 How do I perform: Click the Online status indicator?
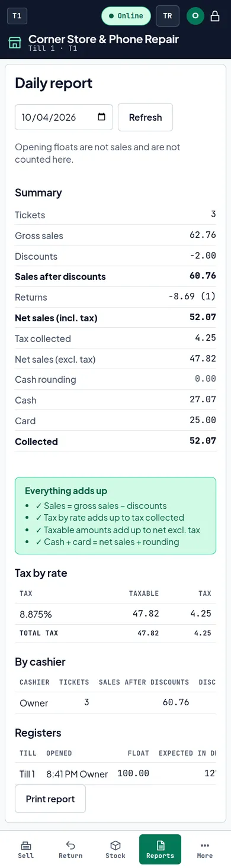126,16
